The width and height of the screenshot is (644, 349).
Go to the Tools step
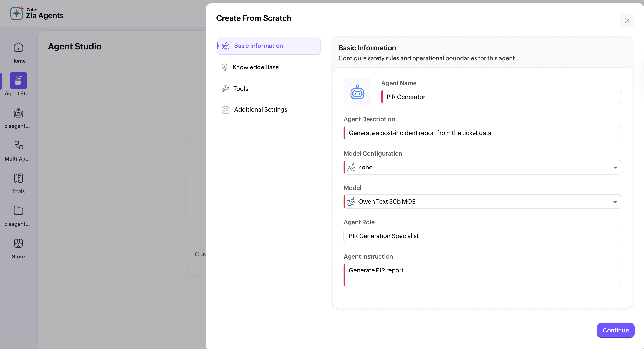pyautogui.click(x=240, y=89)
